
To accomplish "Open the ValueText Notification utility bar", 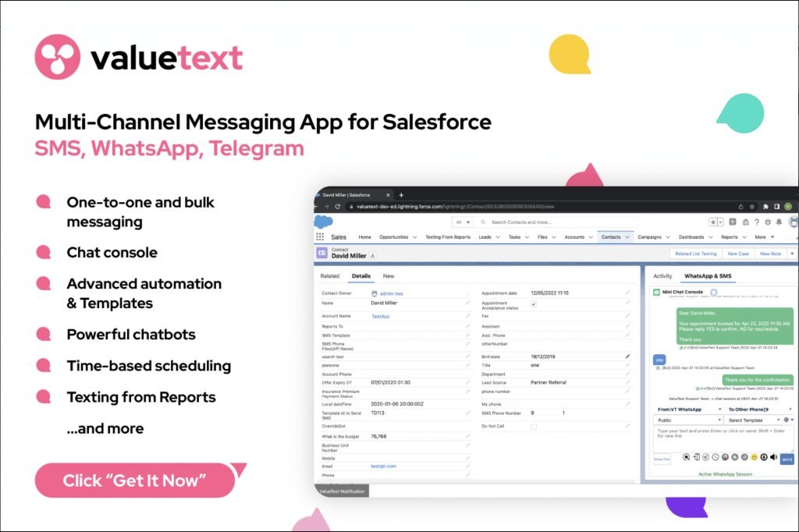I will point(342,491).
